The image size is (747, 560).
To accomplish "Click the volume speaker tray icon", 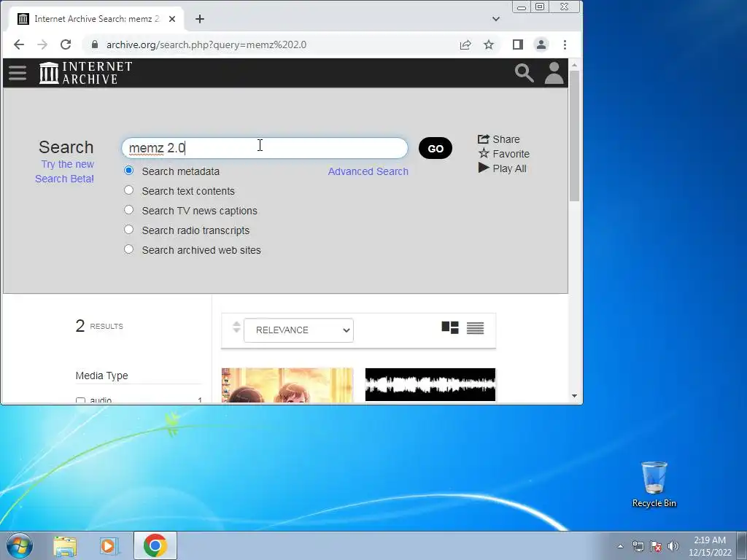I will [673, 546].
